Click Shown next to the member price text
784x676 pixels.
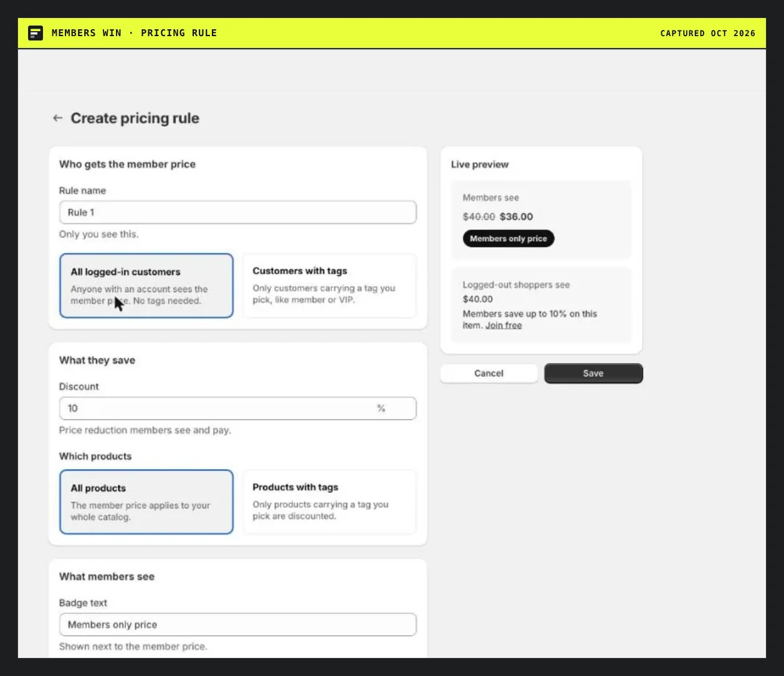pos(133,646)
